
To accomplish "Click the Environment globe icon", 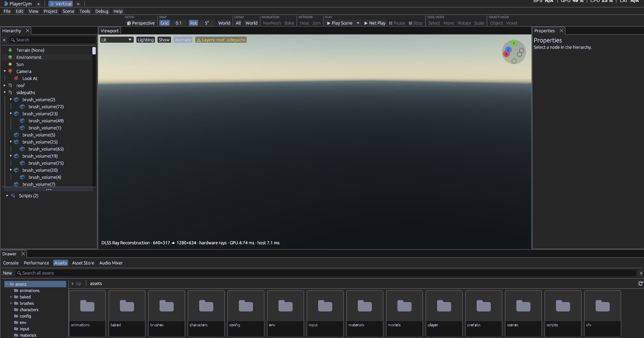I will click(x=10, y=57).
